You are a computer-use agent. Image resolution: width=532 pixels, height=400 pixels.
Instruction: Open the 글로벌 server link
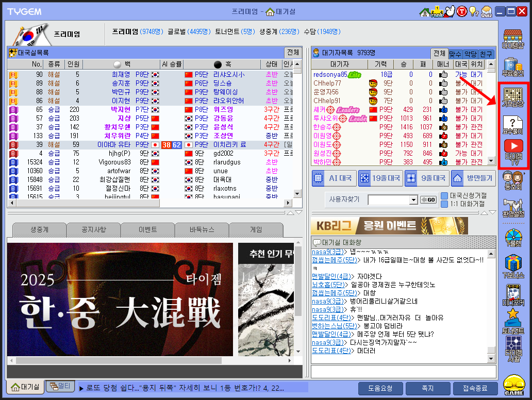pyautogui.click(x=189, y=31)
